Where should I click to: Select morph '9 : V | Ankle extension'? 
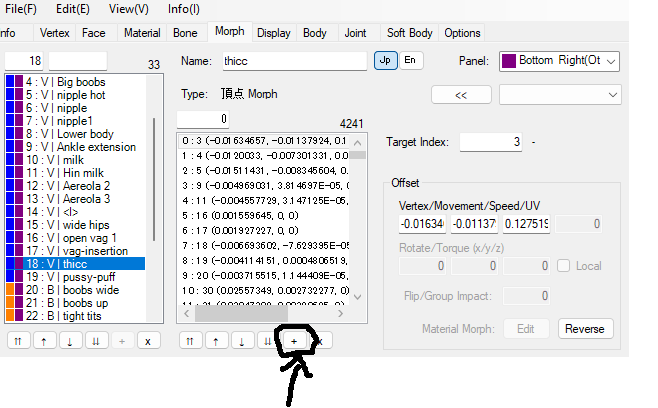click(76, 147)
